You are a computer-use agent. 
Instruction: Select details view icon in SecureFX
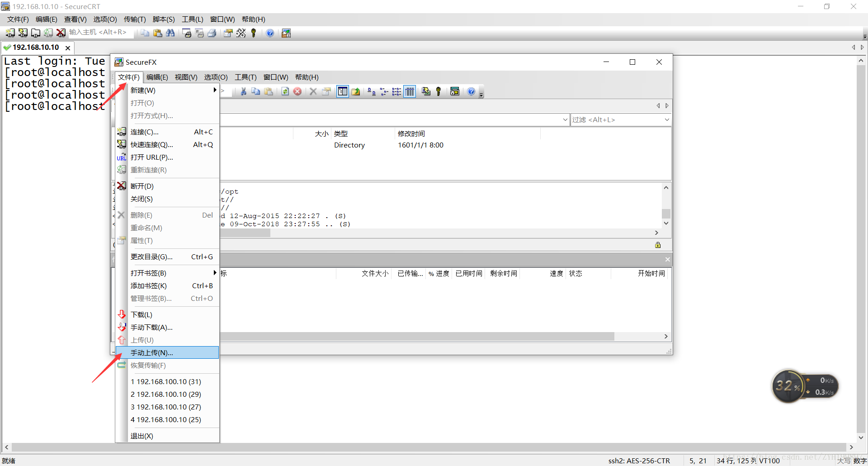pos(410,91)
